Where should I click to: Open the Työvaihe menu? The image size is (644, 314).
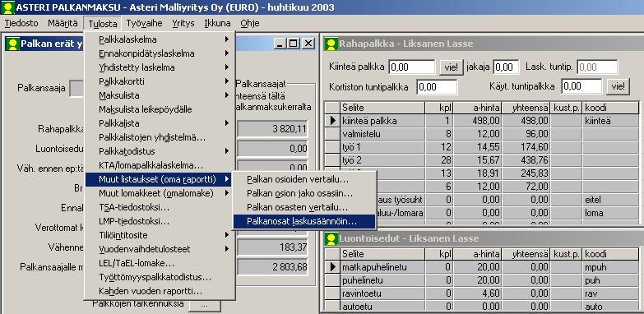click(144, 23)
